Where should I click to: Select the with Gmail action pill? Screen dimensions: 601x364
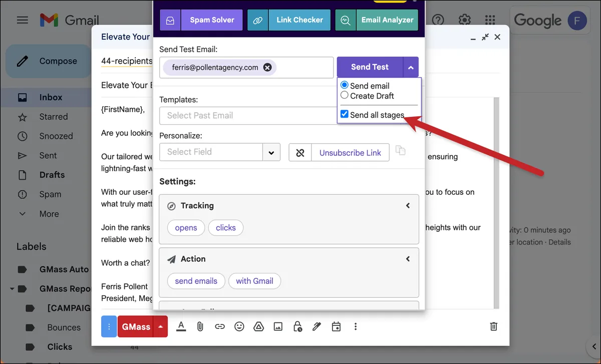(x=254, y=281)
